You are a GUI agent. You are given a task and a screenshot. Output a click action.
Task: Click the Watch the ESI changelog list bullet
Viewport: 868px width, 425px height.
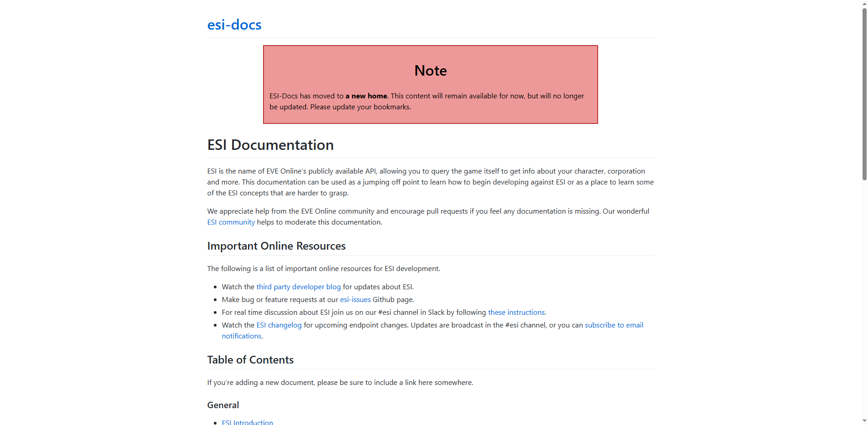[x=216, y=325]
